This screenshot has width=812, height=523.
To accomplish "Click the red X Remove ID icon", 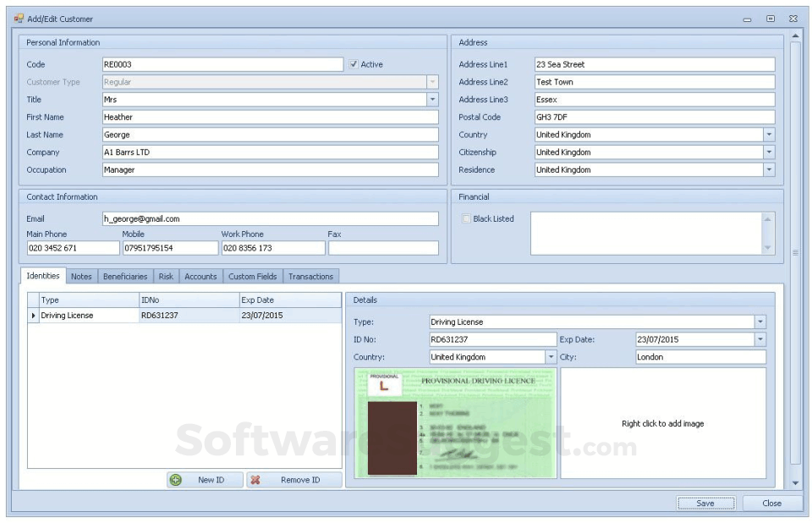I will (x=255, y=480).
